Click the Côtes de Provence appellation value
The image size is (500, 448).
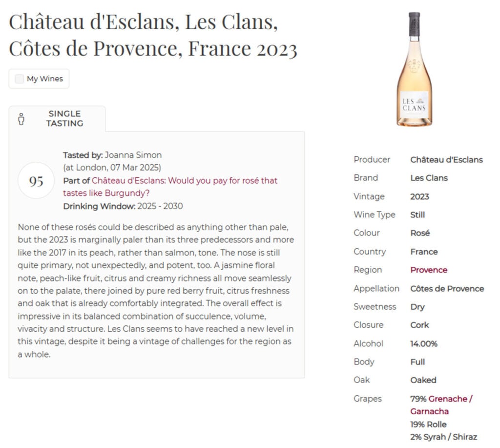(x=447, y=288)
